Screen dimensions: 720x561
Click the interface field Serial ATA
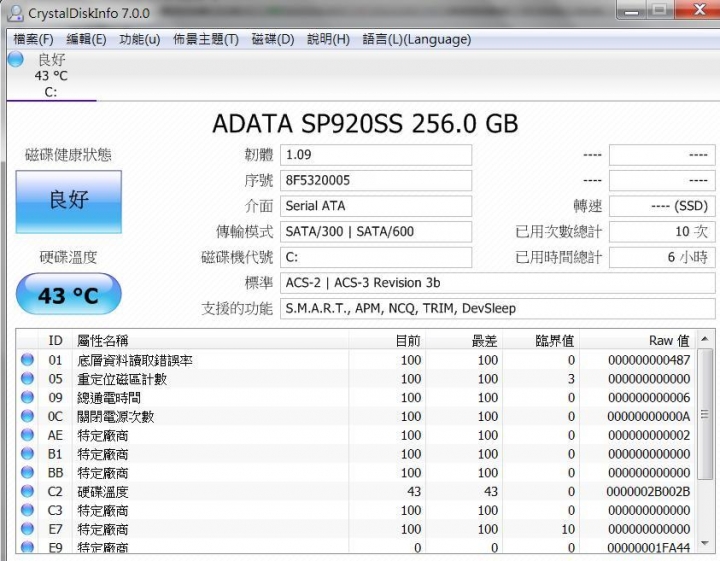point(376,206)
